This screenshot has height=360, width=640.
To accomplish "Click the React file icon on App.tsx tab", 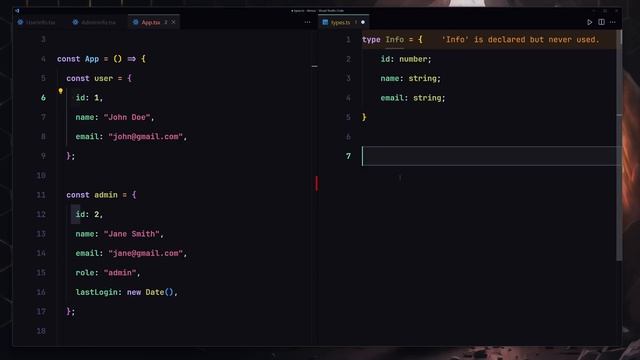I will click(x=136, y=22).
